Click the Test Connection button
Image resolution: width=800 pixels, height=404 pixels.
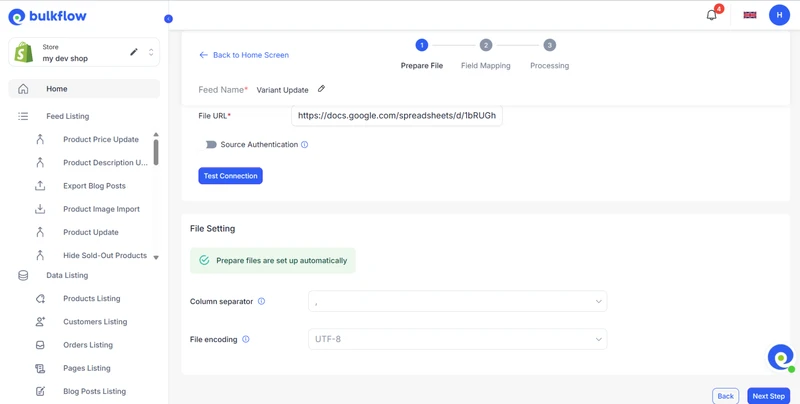click(x=231, y=176)
